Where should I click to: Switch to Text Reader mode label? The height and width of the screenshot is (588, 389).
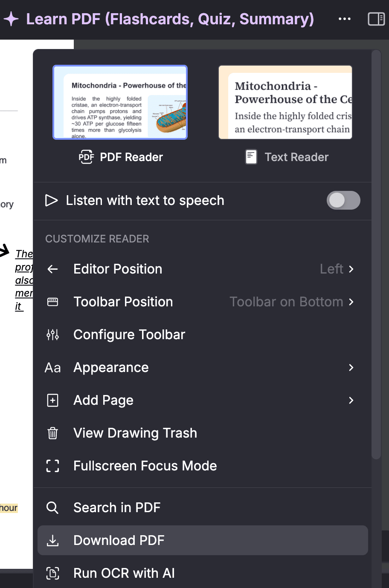296,157
